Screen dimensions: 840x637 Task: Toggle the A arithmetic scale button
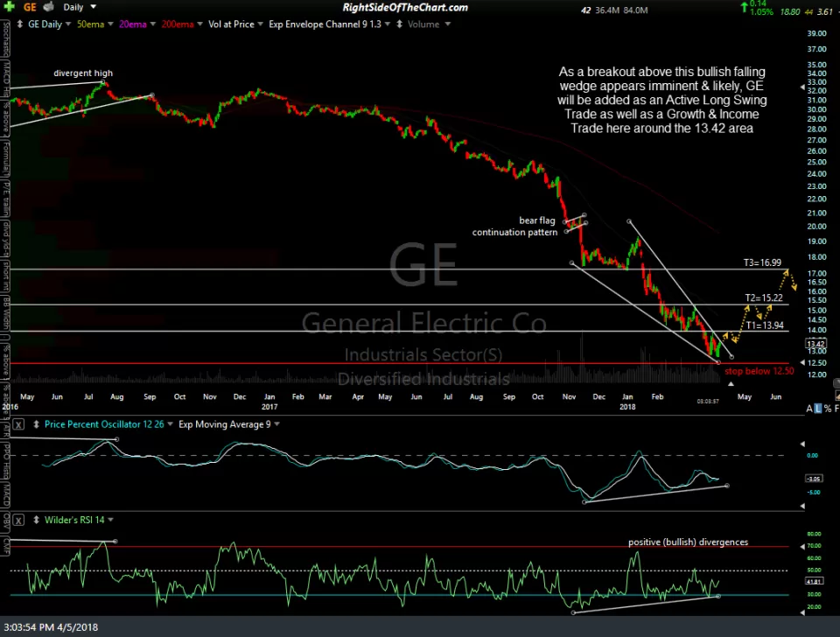coord(808,409)
